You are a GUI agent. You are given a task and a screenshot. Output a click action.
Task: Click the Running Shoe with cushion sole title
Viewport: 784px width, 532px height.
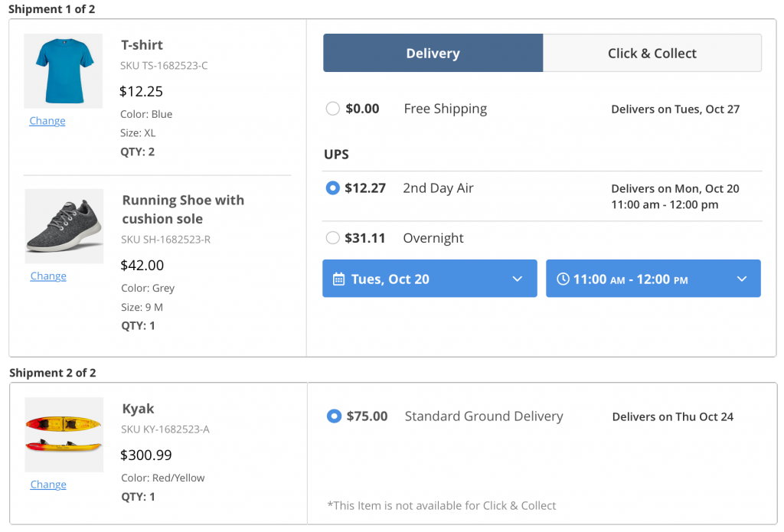(x=183, y=210)
